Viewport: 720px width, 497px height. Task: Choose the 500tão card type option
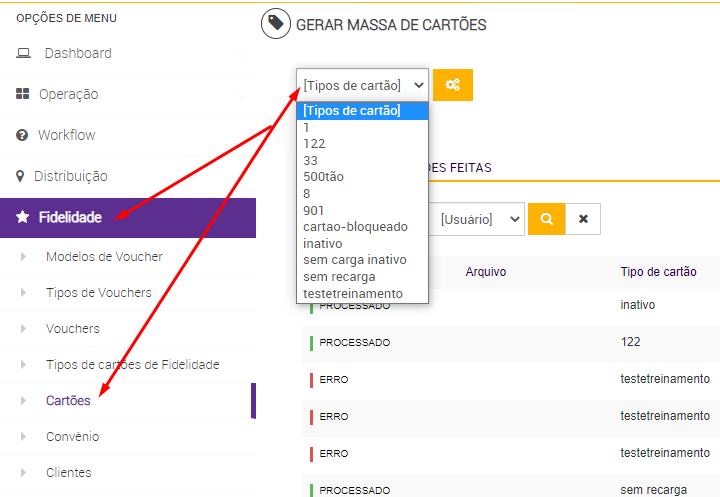tap(362, 177)
